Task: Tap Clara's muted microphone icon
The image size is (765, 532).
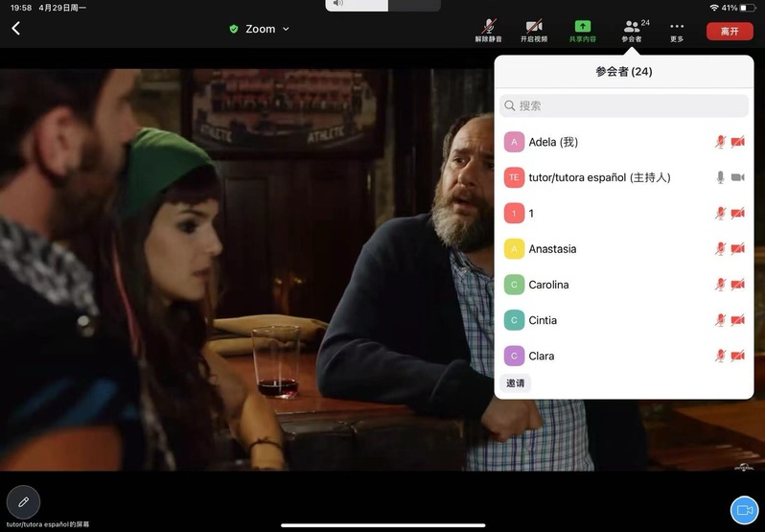Action: [720, 356]
